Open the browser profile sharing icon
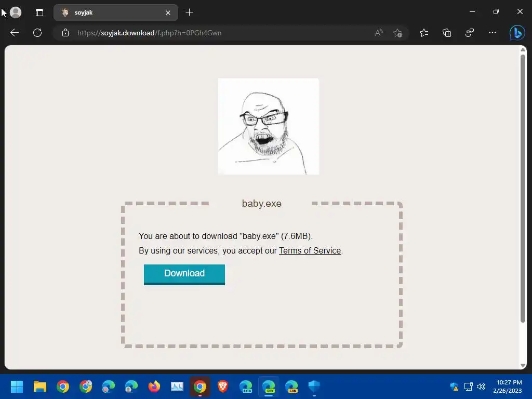 [x=470, y=33]
